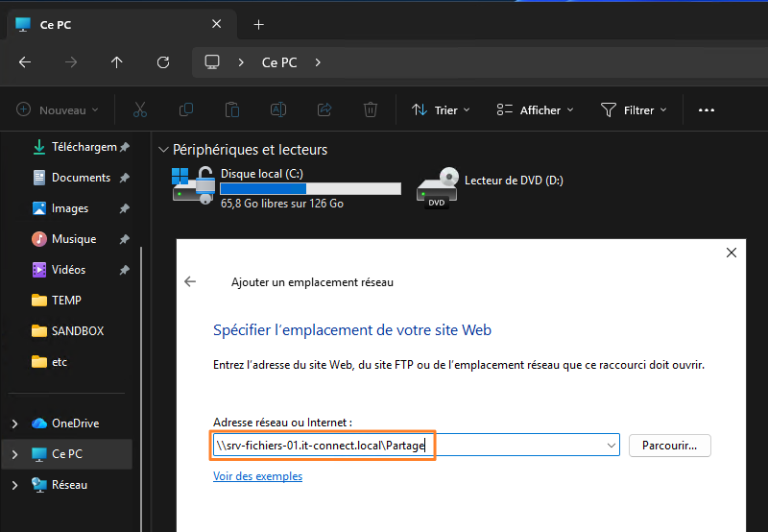Open the Trier sort dropdown

click(x=441, y=110)
